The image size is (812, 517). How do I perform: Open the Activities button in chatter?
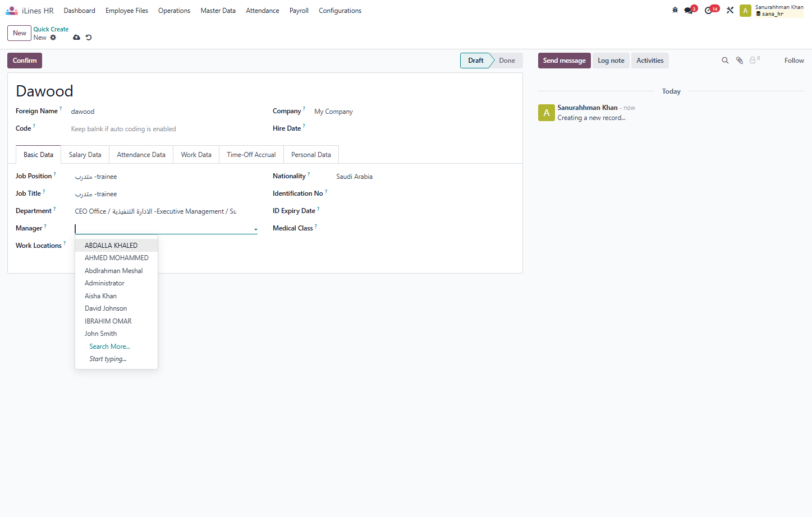pyautogui.click(x=650, y=61)
